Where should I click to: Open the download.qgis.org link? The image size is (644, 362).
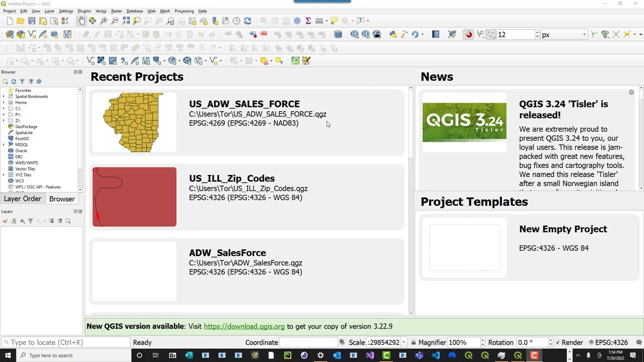pos(244,326)
